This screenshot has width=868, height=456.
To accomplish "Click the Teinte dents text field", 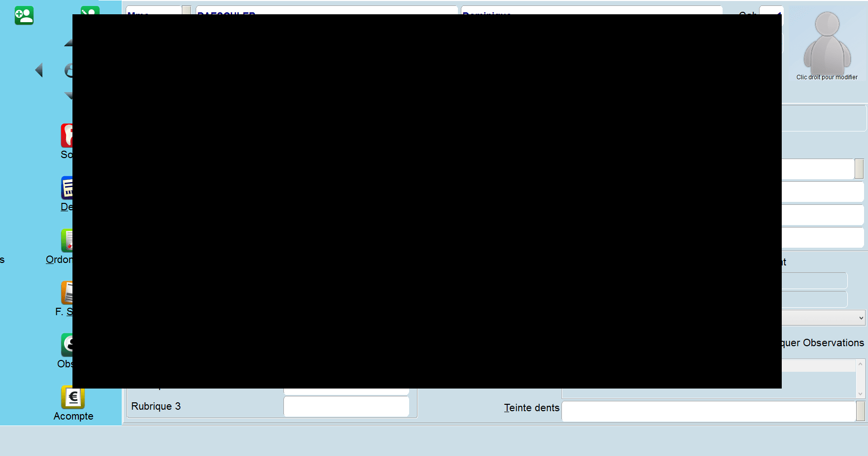I will click(x=709, y=411).
